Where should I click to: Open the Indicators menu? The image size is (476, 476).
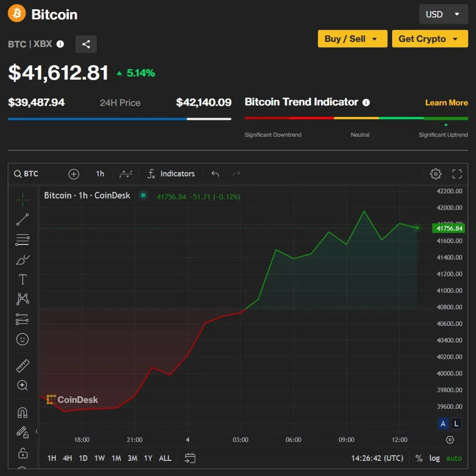(171, 174)
